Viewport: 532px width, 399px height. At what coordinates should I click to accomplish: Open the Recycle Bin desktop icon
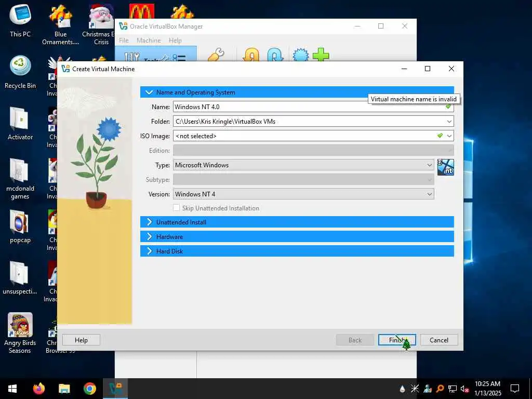pyautogui.click(x=20, y=72)
